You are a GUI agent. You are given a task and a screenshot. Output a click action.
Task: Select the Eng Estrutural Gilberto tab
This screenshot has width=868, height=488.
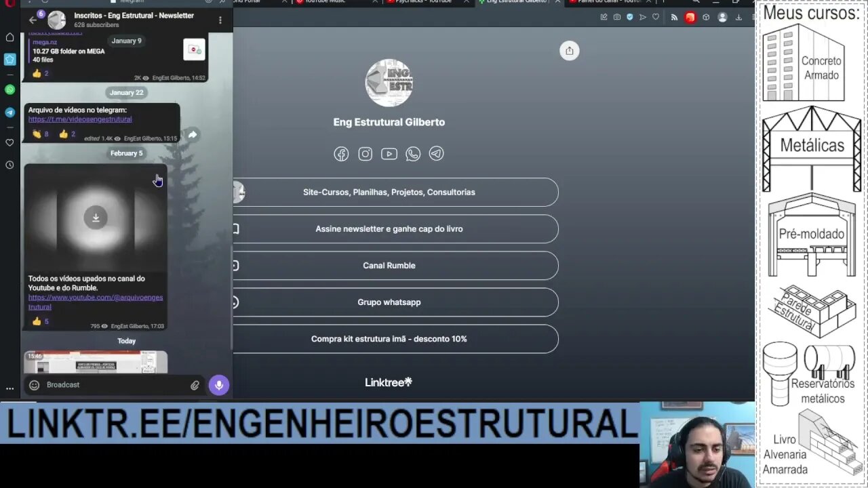point(517,2)
